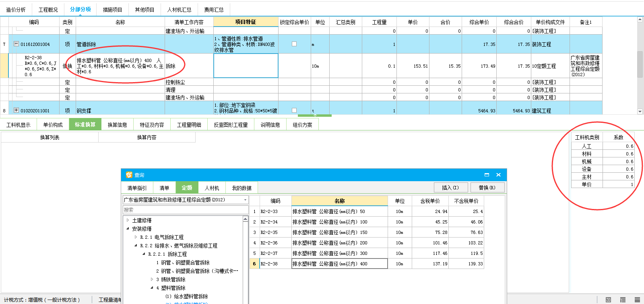The image size is (644, 304).
Task: Click the 单价 cell 153.51
Action: coord(413,66)
